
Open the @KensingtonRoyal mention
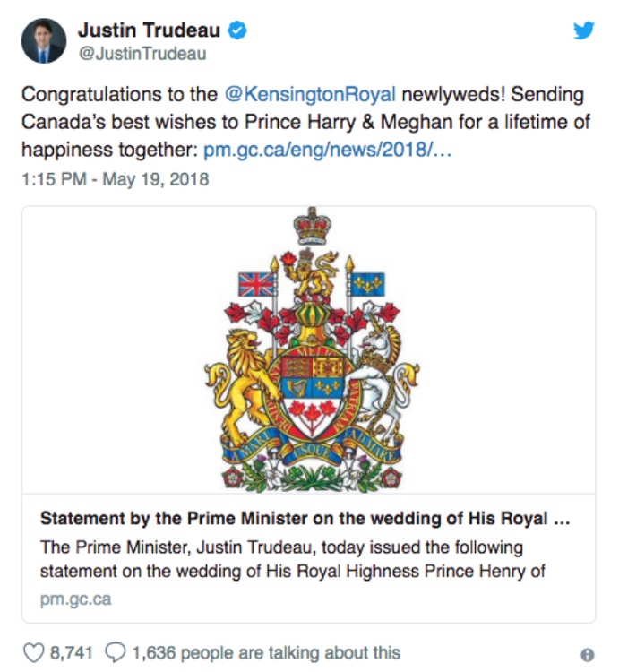coord(310,95)
